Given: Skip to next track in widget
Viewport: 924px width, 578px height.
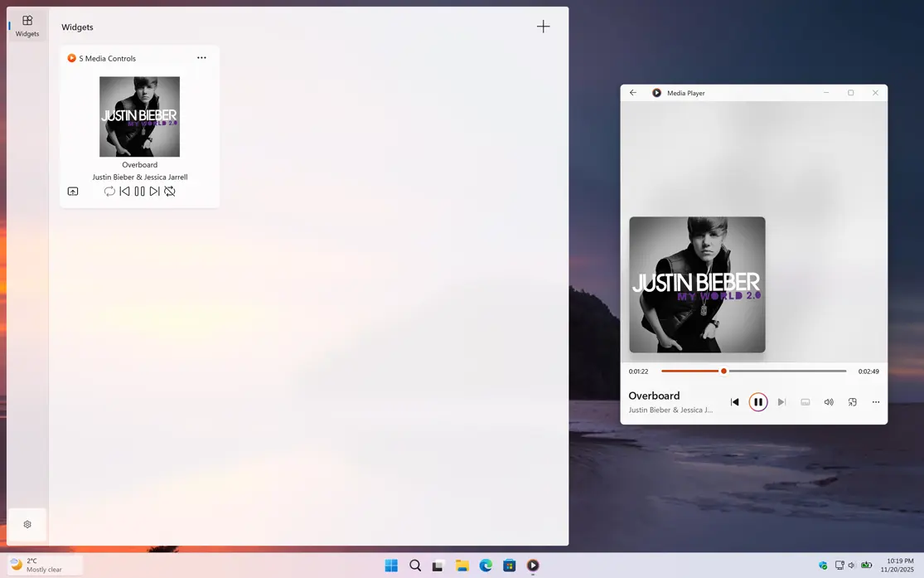Looking at the screenshot, I should click(x=154, y=192).
